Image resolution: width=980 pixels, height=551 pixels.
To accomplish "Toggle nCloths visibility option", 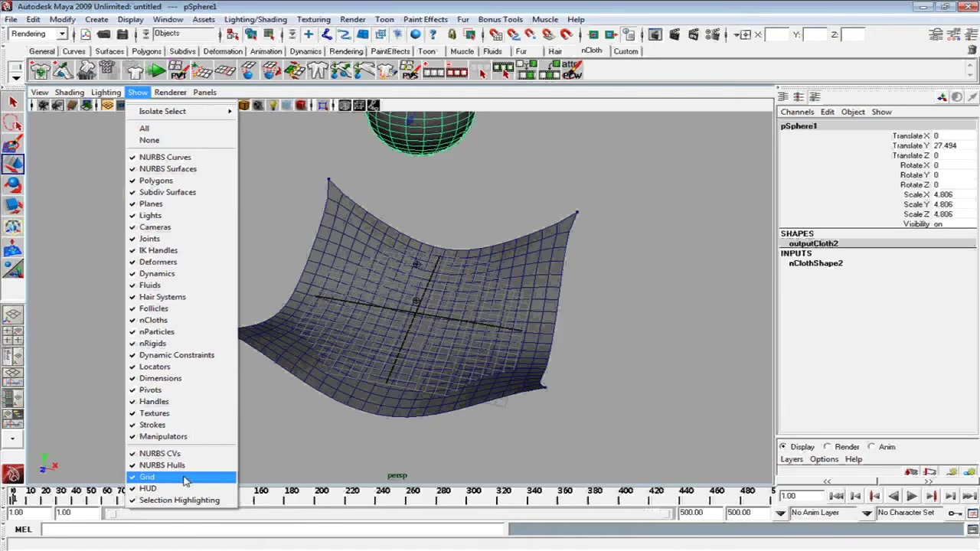I will (181, 320).
